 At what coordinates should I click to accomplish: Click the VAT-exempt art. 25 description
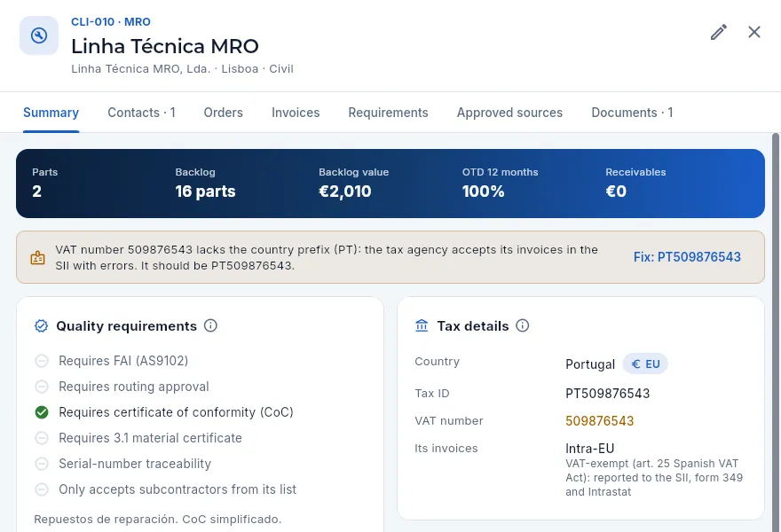(654, 478)
